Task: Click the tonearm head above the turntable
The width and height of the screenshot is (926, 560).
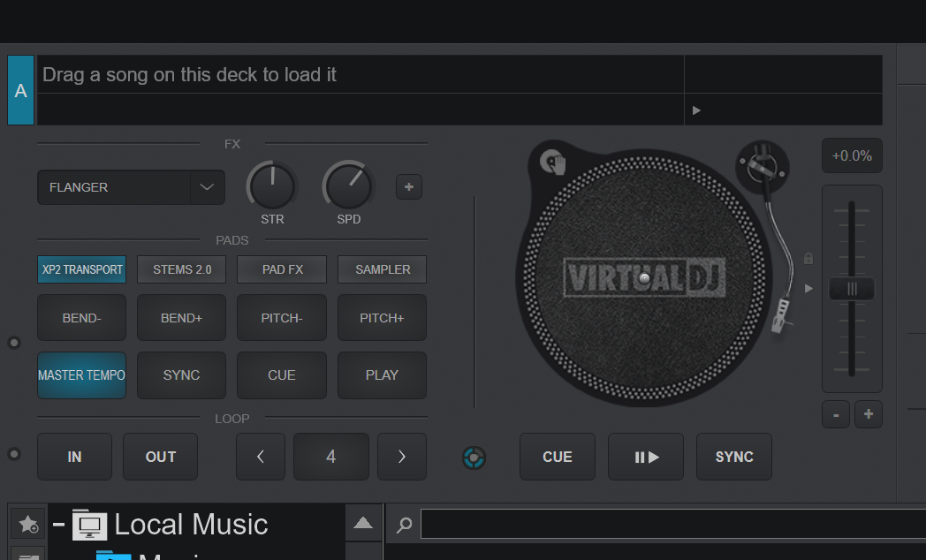Action: [x=762, y=167]
